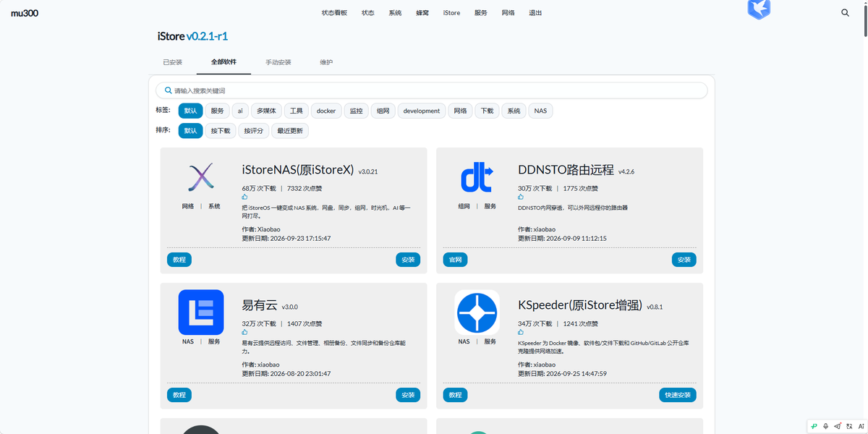The height and width of the screenshot is (434, 868).
Task: Click the iStoreNAS X logo icon
Action: [201, 177]
